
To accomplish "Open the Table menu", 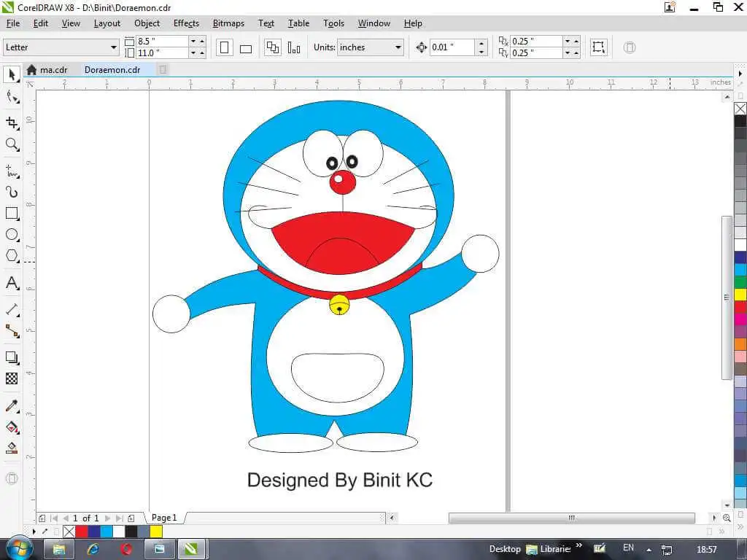I will [x=298, y=23].
